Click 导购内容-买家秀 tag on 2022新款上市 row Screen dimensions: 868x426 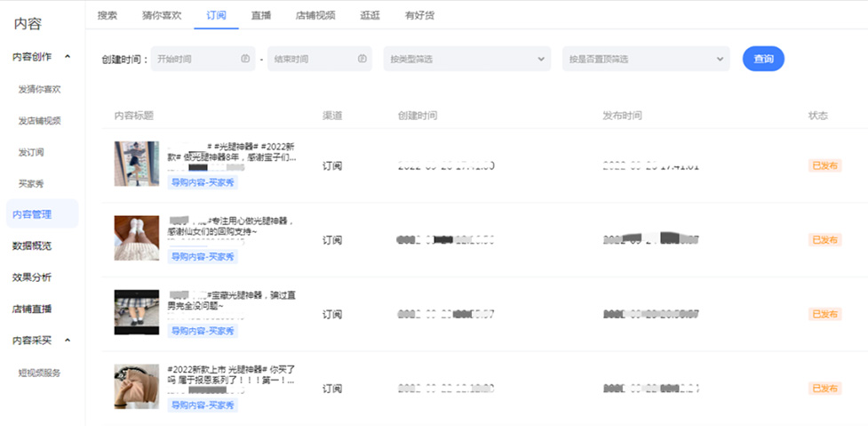click(x=203, y=405)
